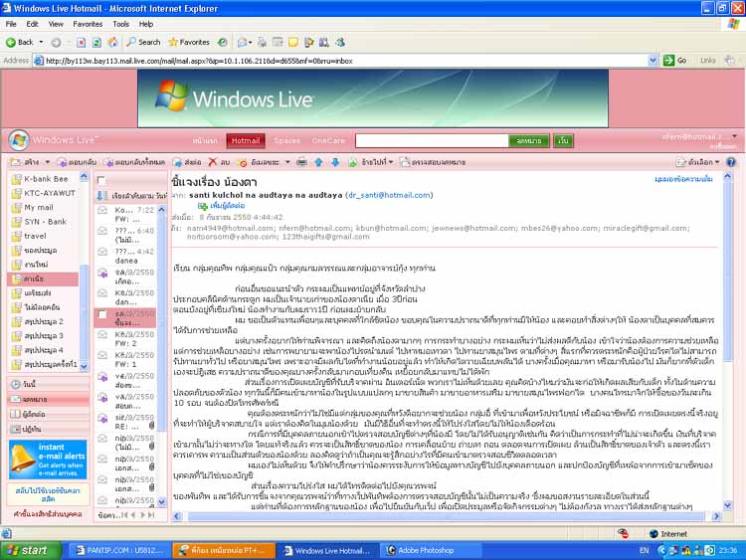The width and height of the screenshot is (746, 560).
Task: Forward the message with ส่งต่อ
Action: pos(187,162)
